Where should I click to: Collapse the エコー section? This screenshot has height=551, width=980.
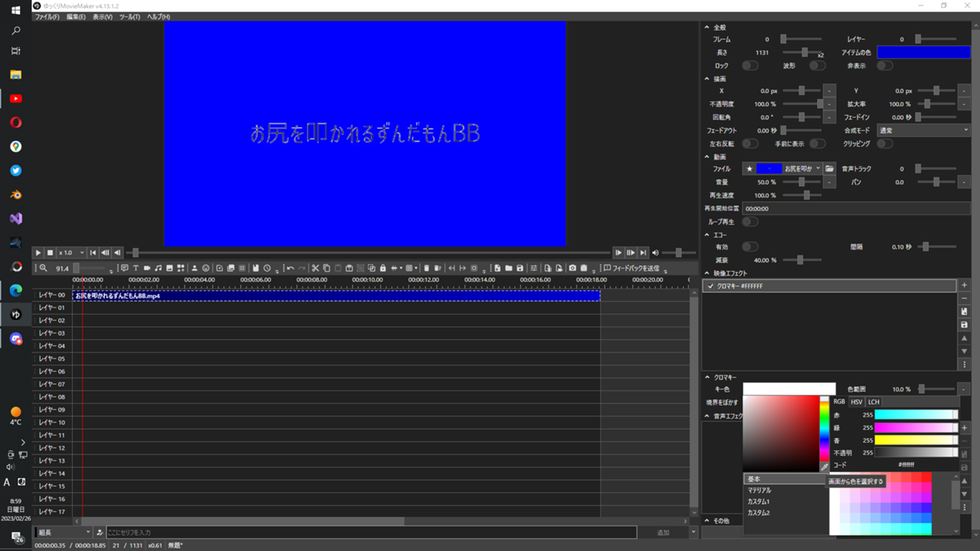click(x=707, y=235)
